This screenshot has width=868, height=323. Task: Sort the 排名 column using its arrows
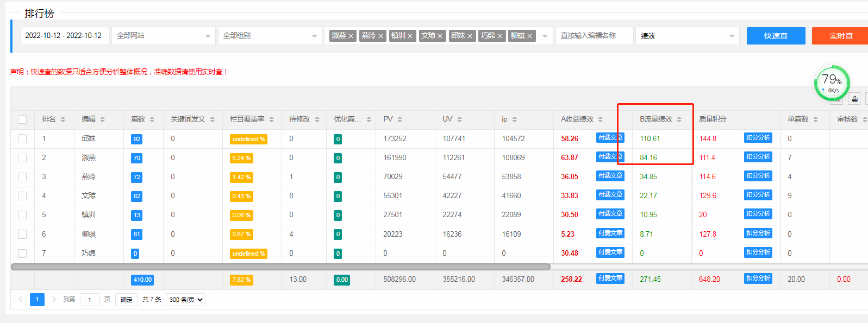click(x=63, y=119)
